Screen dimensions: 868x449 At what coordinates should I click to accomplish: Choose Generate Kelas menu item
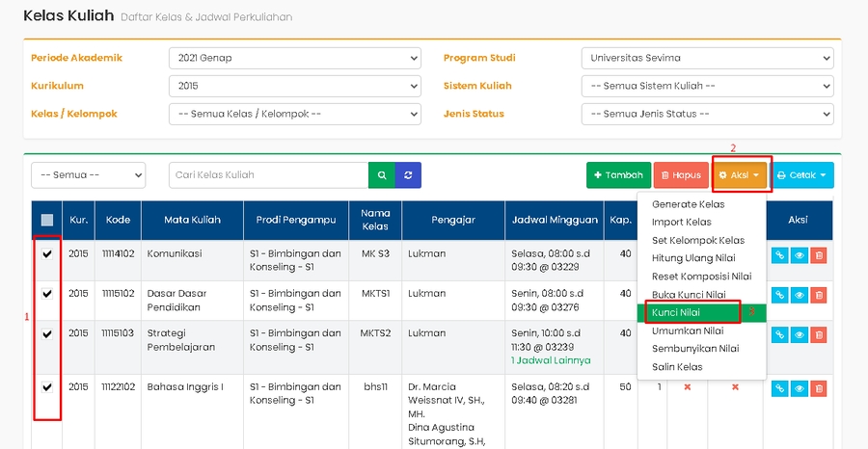(688, 204)
